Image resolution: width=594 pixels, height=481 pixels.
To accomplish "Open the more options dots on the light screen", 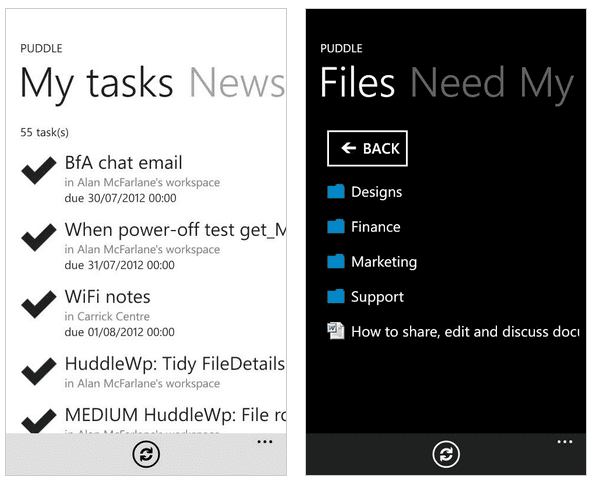I will [x=265, y=442].
